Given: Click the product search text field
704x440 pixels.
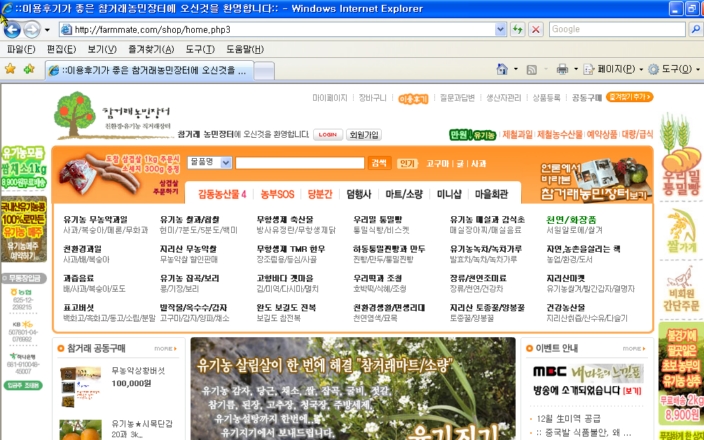Looking at the screenshot, I should (300, 163).
